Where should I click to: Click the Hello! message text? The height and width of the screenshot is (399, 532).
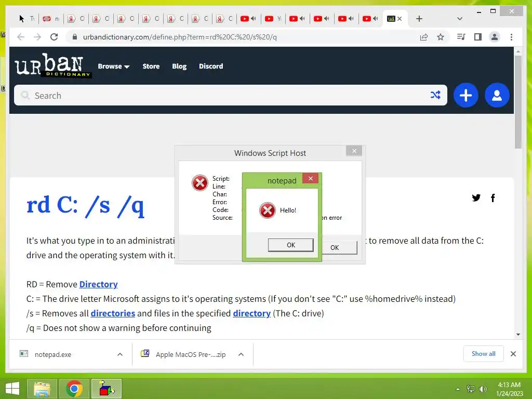(288, 210)
